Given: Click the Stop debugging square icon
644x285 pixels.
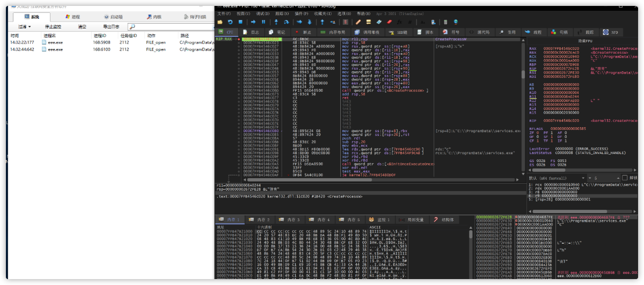Looking at the screenshot, I should click(x=240, y=22).
